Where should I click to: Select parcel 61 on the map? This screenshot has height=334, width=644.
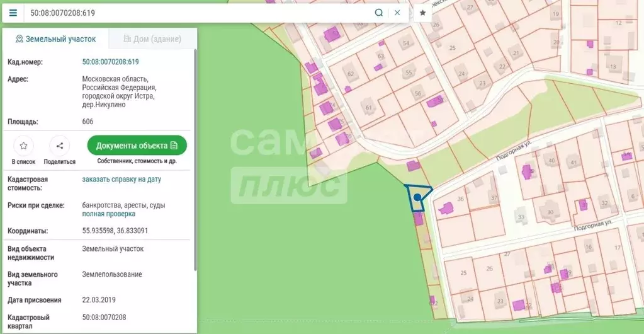(x=368, y=108)
